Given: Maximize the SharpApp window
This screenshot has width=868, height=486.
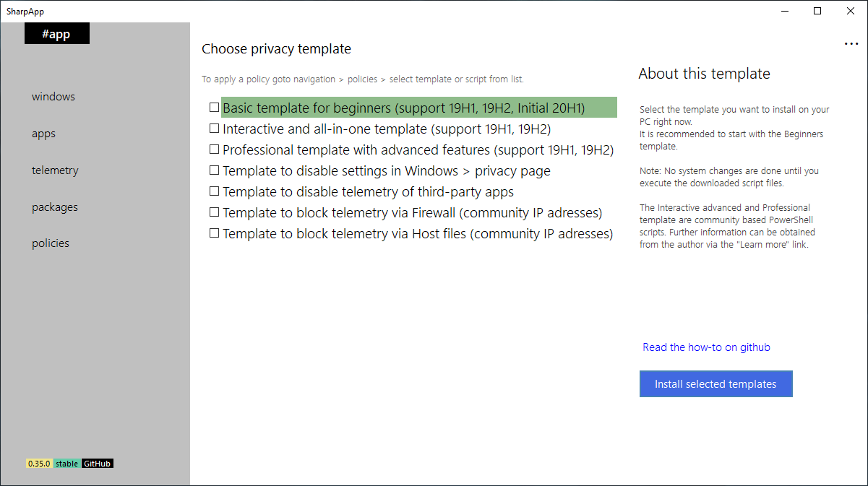Looking at the screenshot, I should point(817,11).
